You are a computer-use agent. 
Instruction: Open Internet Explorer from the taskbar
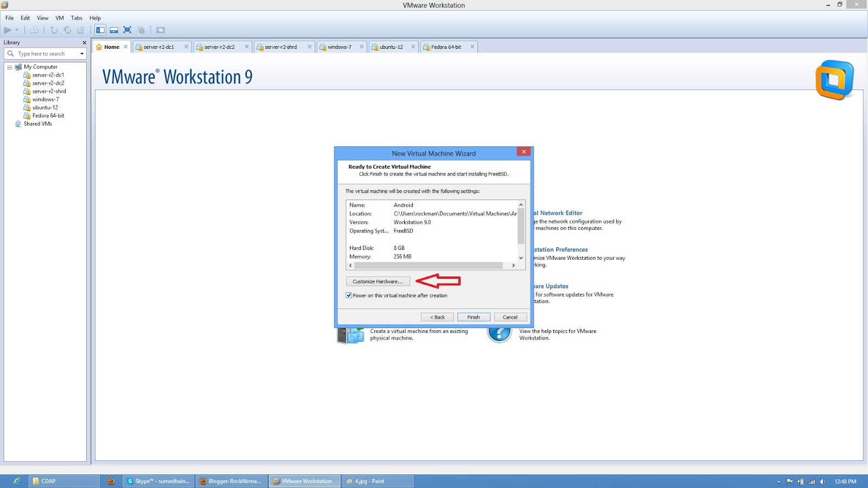(x=17, y=481)
